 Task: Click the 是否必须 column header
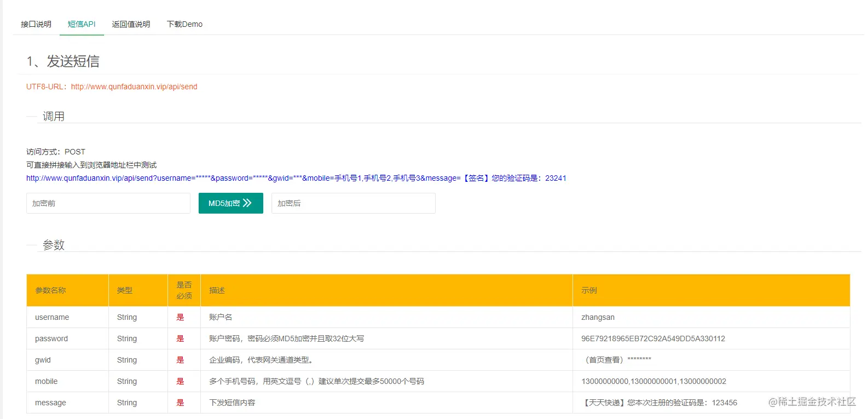[184, 290]
